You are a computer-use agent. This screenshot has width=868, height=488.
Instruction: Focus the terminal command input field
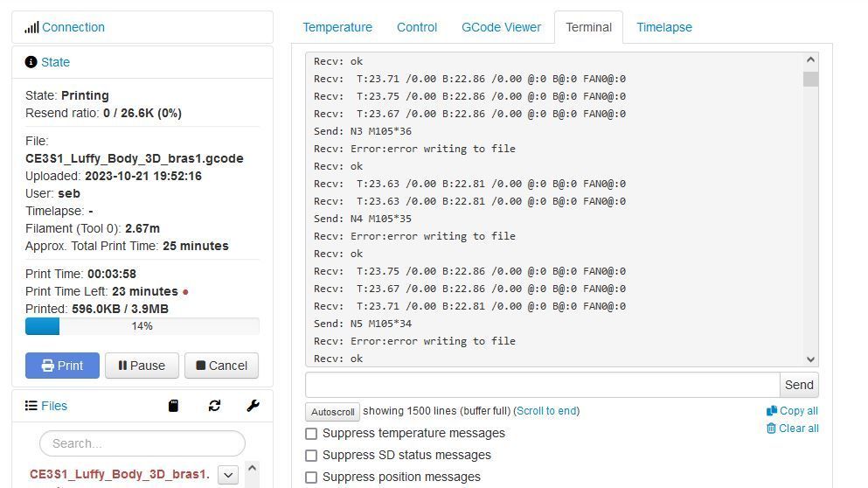click(543, 385)
